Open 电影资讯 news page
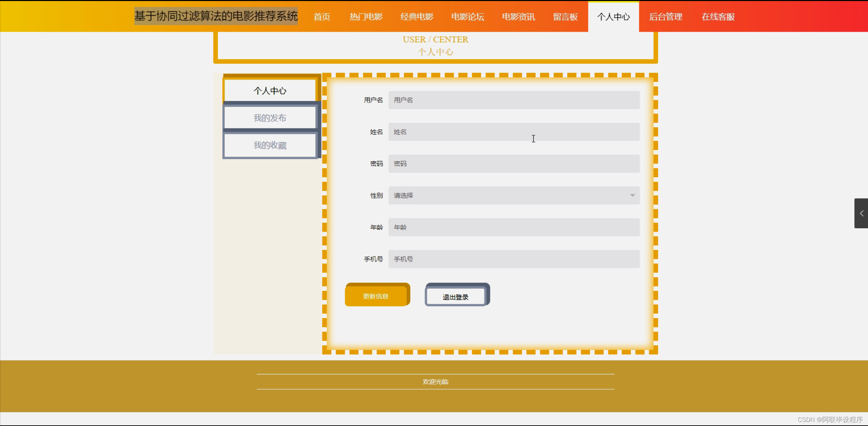 point(518,17)
